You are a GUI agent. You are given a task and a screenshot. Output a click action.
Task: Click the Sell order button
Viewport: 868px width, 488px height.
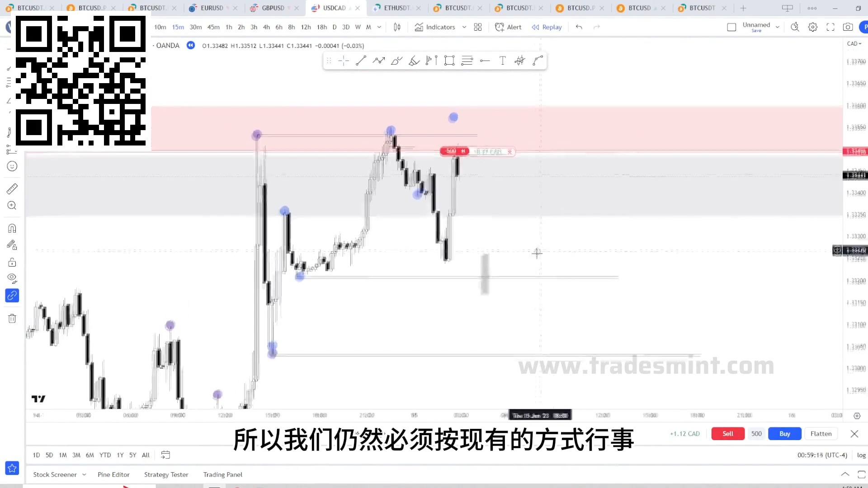coord(727,433)
